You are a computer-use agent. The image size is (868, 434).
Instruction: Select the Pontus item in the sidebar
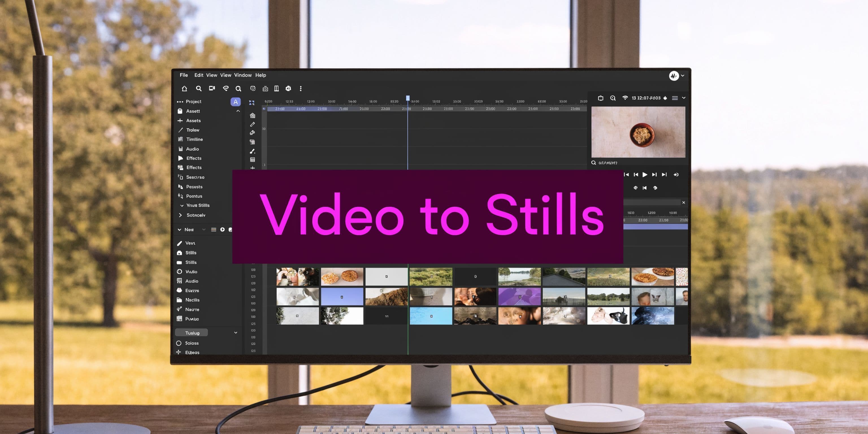(x=190, y=196)
